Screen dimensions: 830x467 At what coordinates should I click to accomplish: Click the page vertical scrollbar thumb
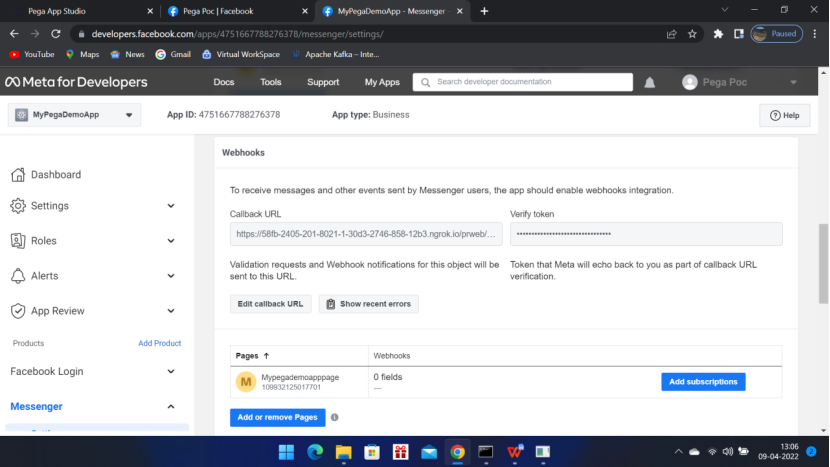click(x=823, y=263)
